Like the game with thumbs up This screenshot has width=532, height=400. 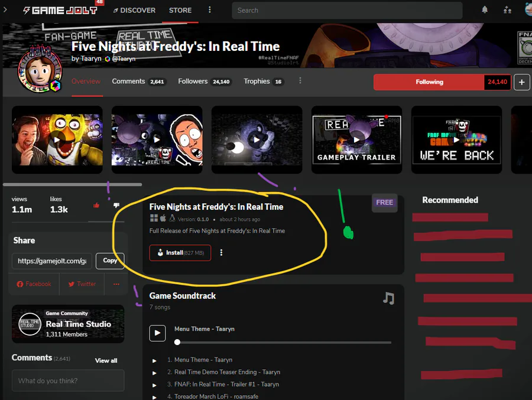(x=96, y=205)
